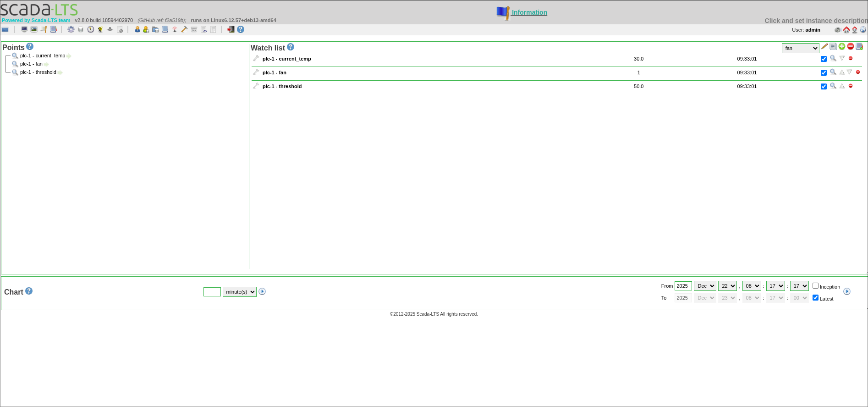The image size is (868, 407).
Task: Open the Information link
Action: 529,12
